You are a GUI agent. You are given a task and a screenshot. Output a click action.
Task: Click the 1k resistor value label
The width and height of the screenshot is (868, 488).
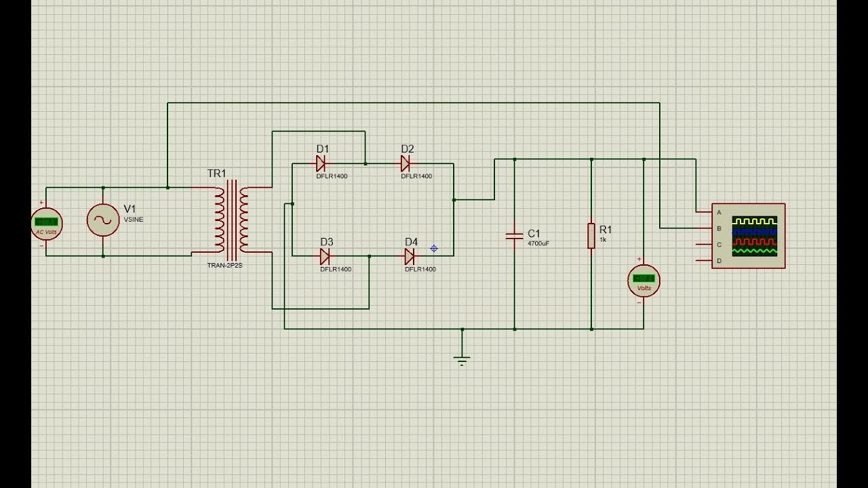click(602, 239)
